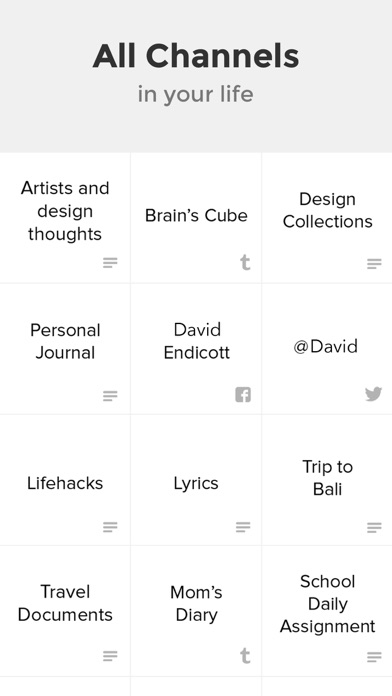Viewport: 392px width, 696px height.
Task: Click the text-lines icon on Trip to Bali
Action: coord(374,527)
